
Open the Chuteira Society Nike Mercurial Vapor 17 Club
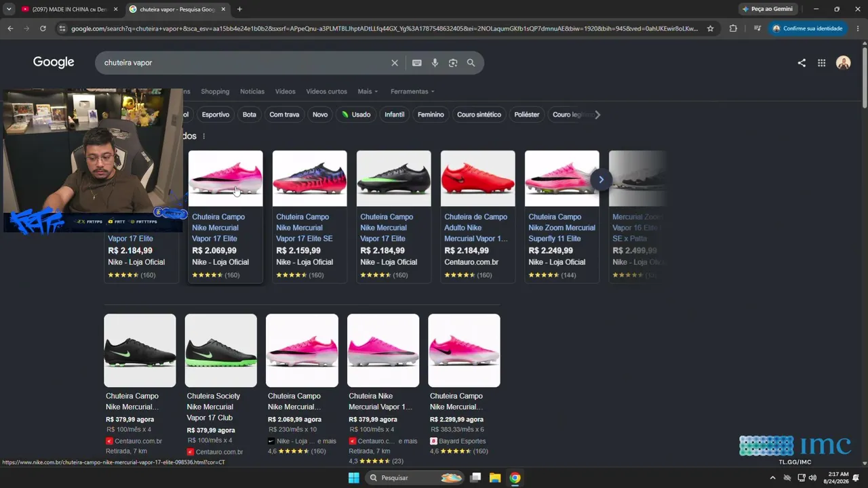pos(221,384)
